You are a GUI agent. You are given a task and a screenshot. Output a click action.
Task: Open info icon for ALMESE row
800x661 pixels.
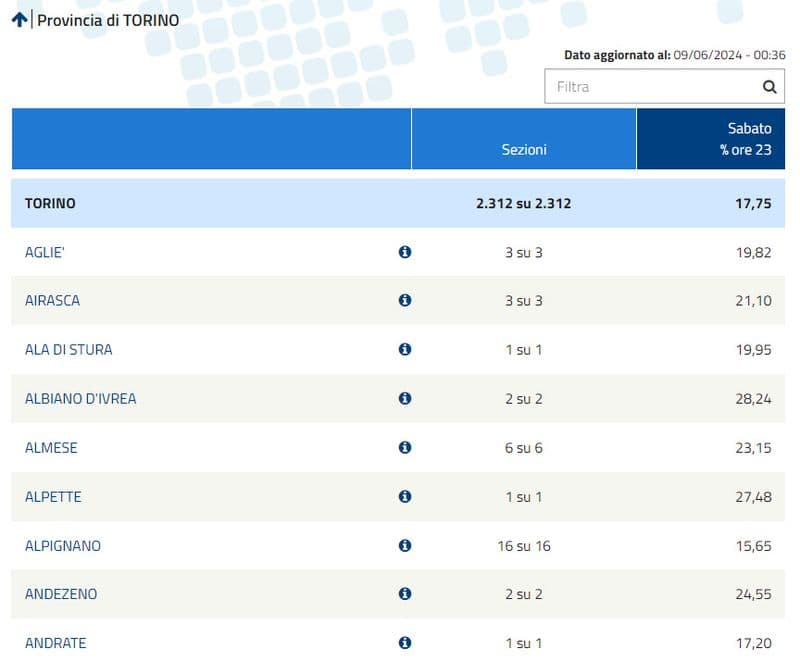tap(405, 447)
